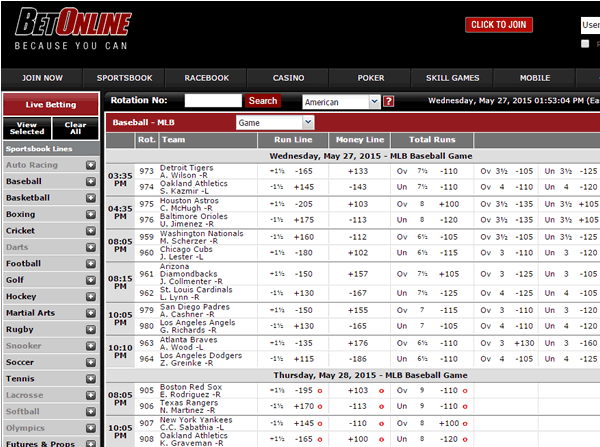This screenshot has width=600, height=447.
Task: Open the JOIN NOW tab
Action: coord(42,78)
